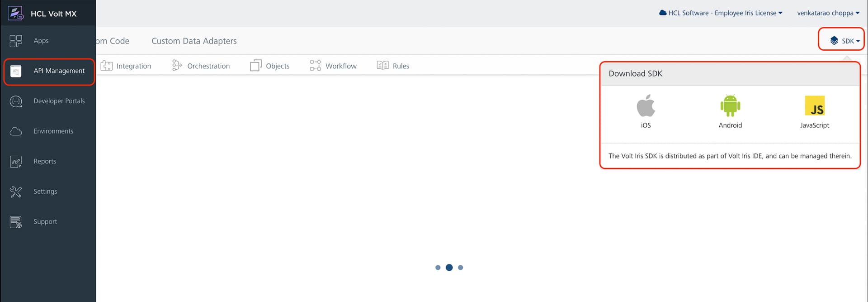This screenshot has height=302, width=868.
Task: Click the HCL Volt MX title text
Action: pyautogui.click(x=54, y=14)
